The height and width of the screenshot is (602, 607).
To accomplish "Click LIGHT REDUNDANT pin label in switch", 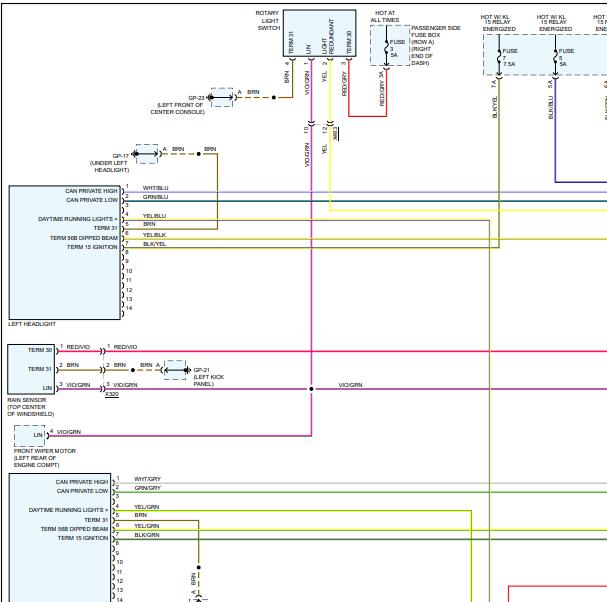I will 328,38.
